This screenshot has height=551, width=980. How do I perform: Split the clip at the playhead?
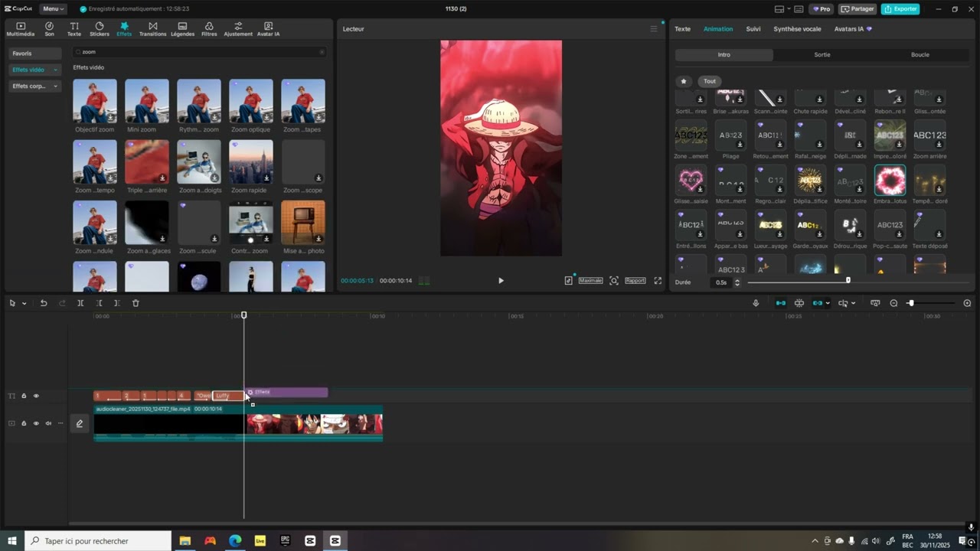tap(80, 303)
